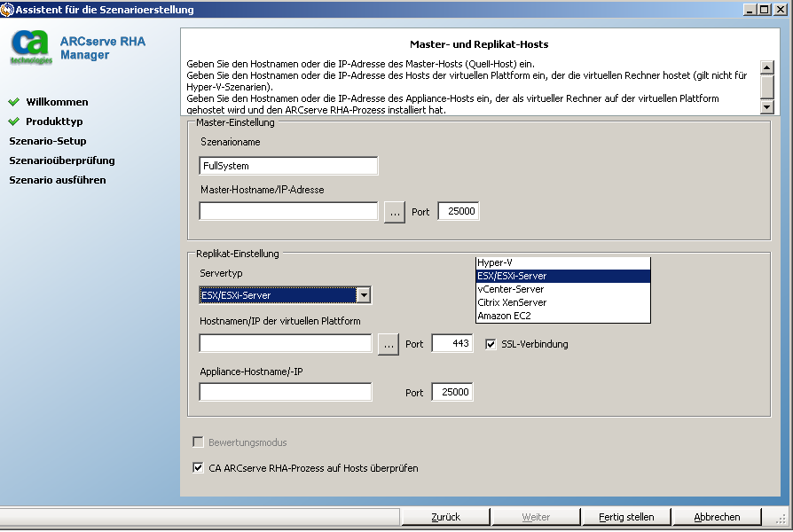This screenshot has width=793, height=532.
Task: Click green checkmark beside Willkommen
Action: click(x=12, y=101)
